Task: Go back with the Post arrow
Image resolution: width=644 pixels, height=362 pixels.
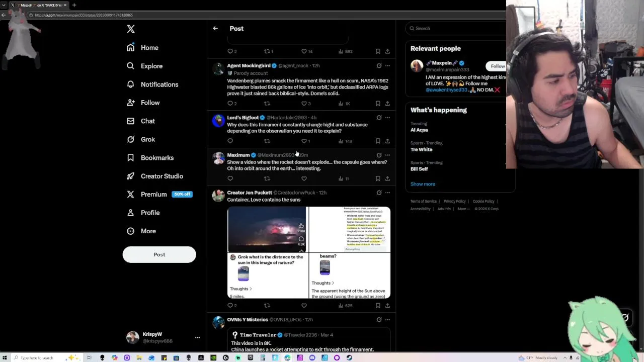Action: (x=215, y=29)
